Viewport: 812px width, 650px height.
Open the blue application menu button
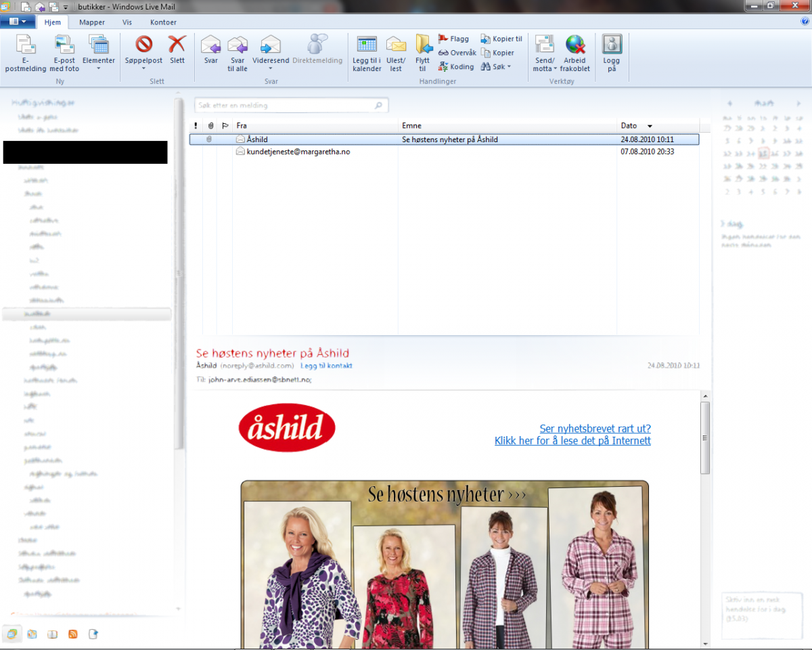18,22
